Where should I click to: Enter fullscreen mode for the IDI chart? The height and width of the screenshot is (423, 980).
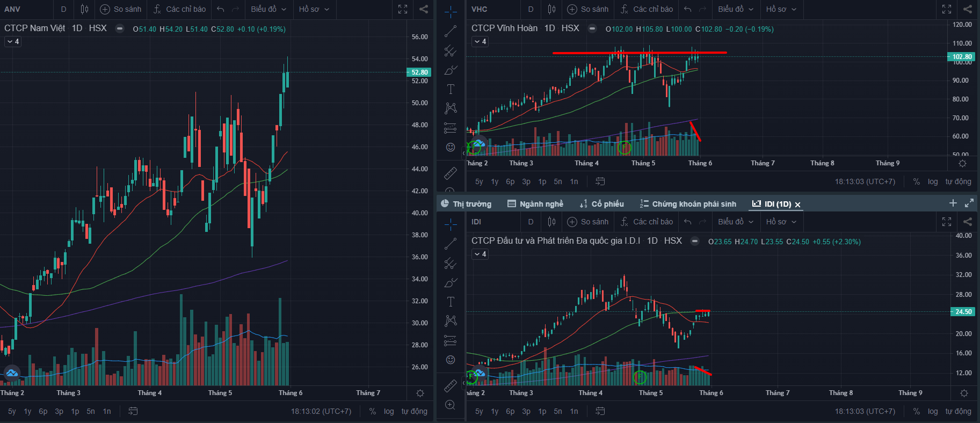(x=947, y=222)
